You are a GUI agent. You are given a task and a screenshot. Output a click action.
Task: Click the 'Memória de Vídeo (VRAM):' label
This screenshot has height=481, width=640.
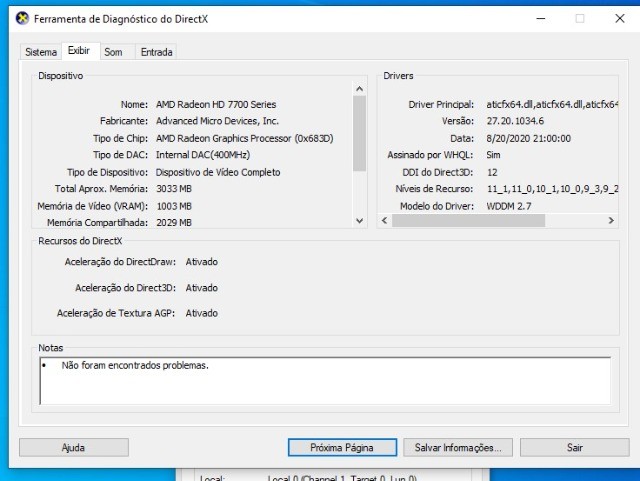click(93, 206)
